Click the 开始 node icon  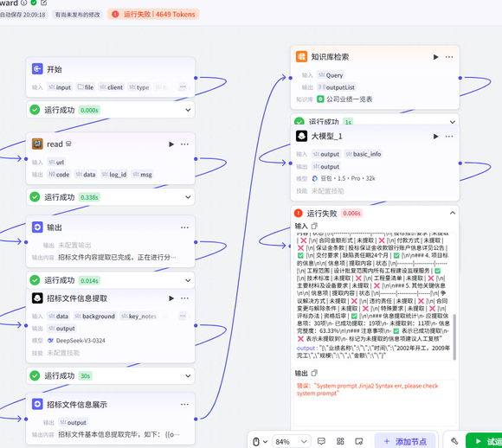pos(37,69)
